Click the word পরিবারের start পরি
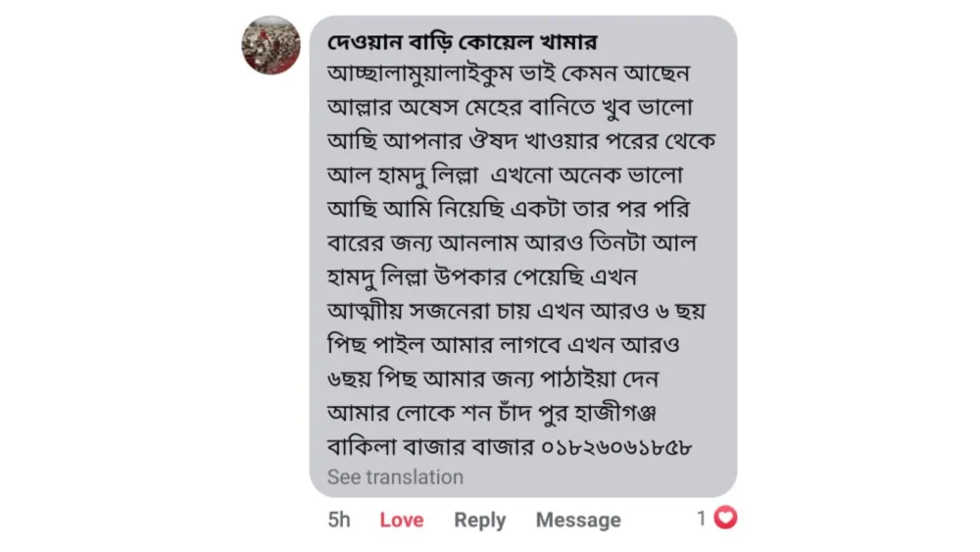Image resolution: width=980 pixels, height=552 pixels. [670, 209]
